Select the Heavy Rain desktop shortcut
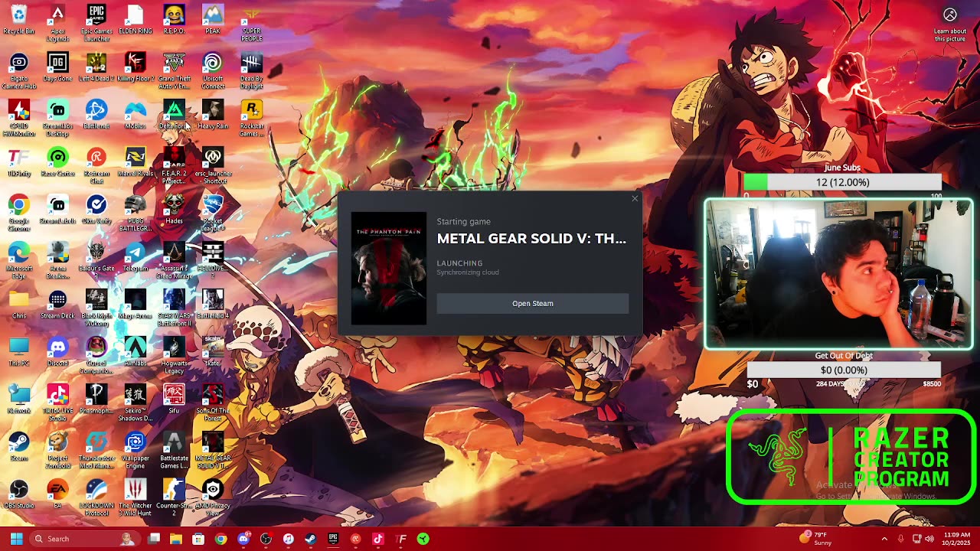The height and width of the screenshot is (551, 980). 212,116
